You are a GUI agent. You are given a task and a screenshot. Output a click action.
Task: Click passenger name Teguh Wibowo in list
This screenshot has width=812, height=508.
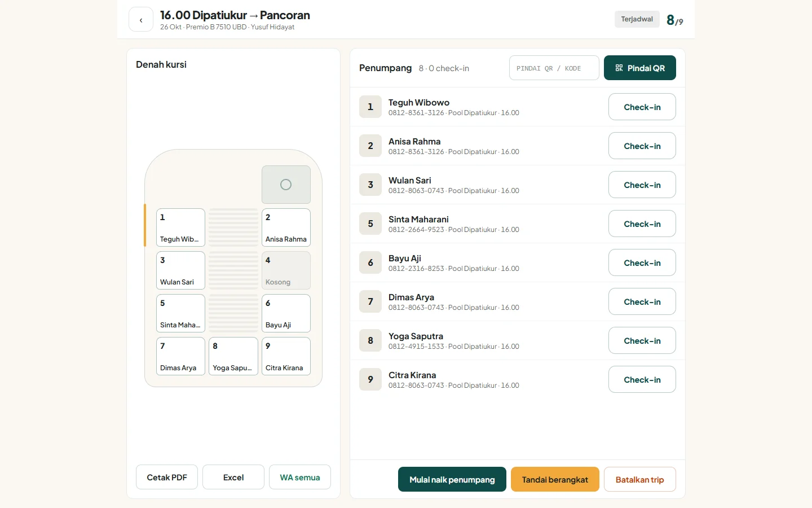click(419, 102)
